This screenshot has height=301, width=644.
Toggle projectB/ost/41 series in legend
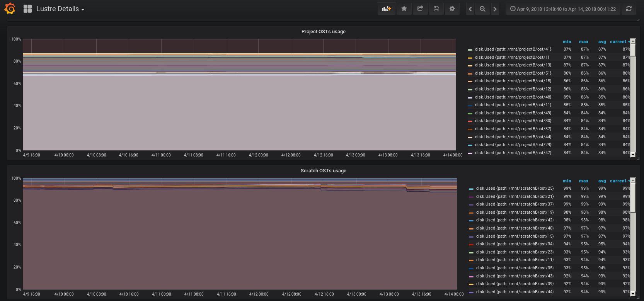point(513,49)
